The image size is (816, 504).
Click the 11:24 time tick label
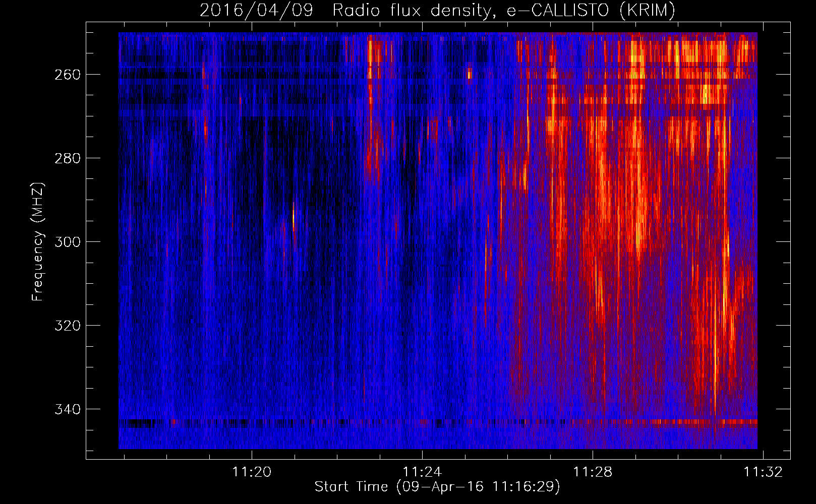[422, 472]
